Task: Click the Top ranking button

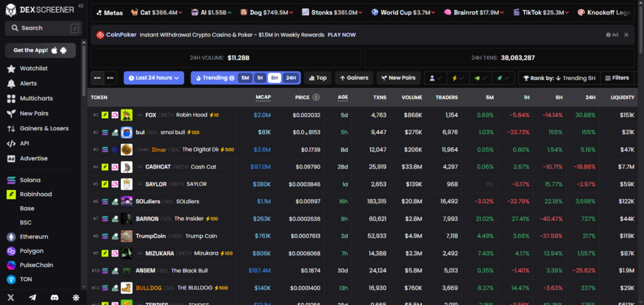Action: tap(318, 77)
